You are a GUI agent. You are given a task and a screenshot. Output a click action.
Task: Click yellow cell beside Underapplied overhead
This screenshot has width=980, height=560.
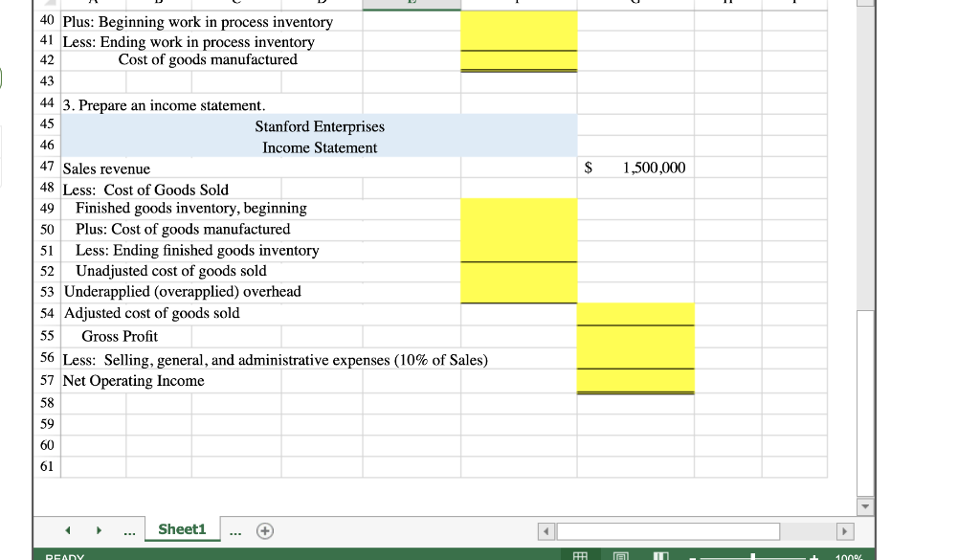[x=519, y=291]
